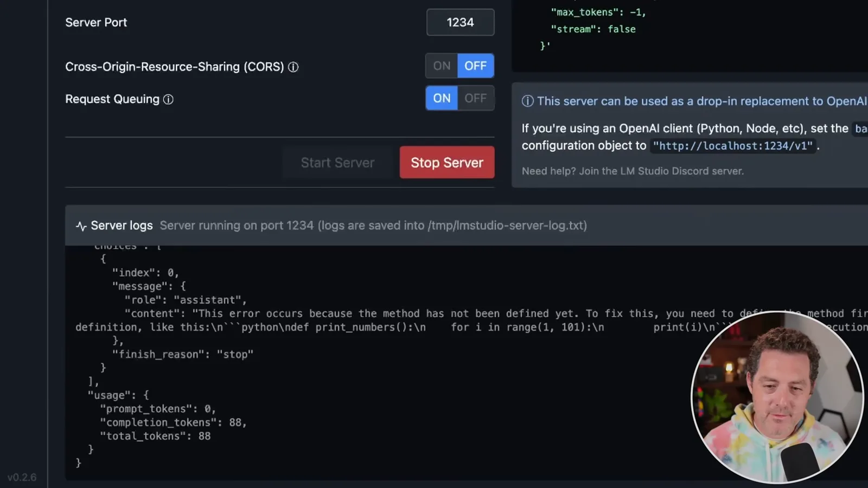Select the OFF option for CORS
Image resolution: width=868 pixels, height=488 pixels.
point(476,66)
